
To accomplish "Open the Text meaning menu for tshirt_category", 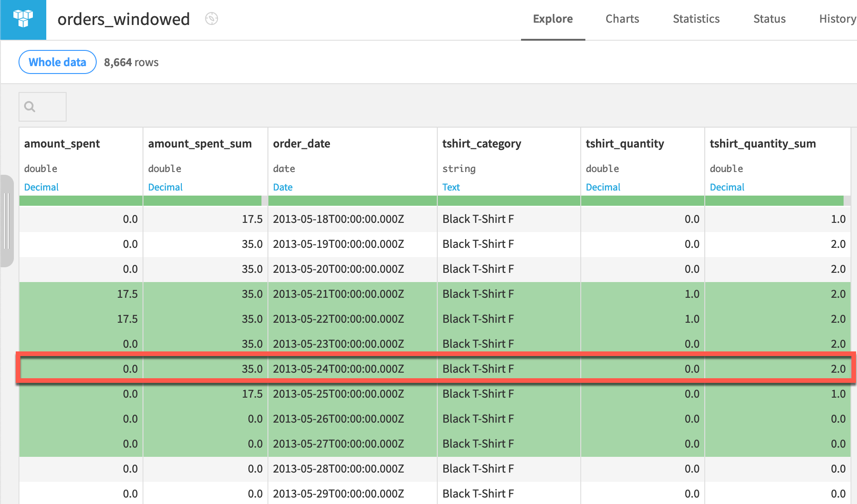I will (451, 187).
